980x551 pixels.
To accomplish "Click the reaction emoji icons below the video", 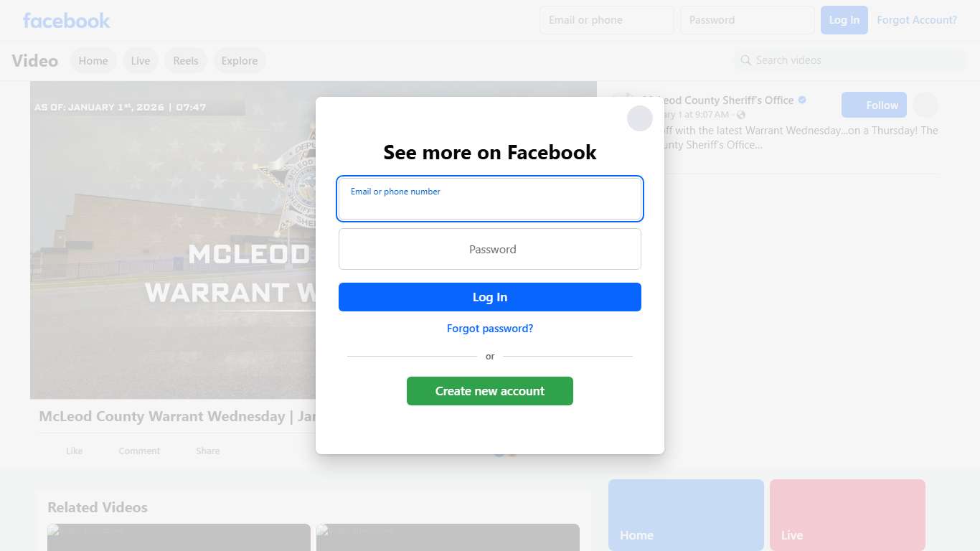I will pyautogui.click(x=505, y=453).
